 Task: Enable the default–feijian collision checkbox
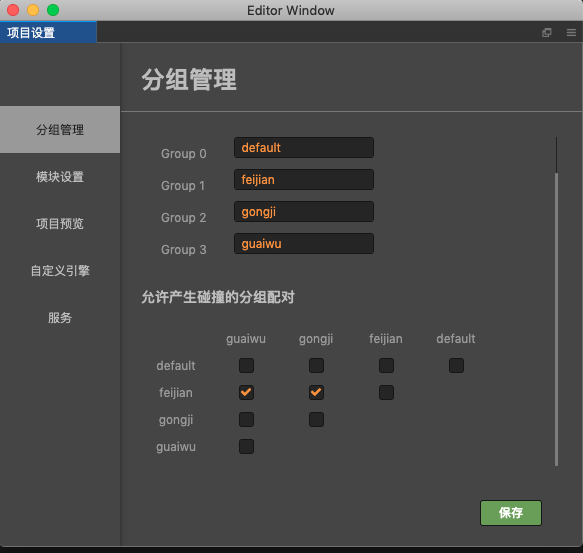[386, 366]
